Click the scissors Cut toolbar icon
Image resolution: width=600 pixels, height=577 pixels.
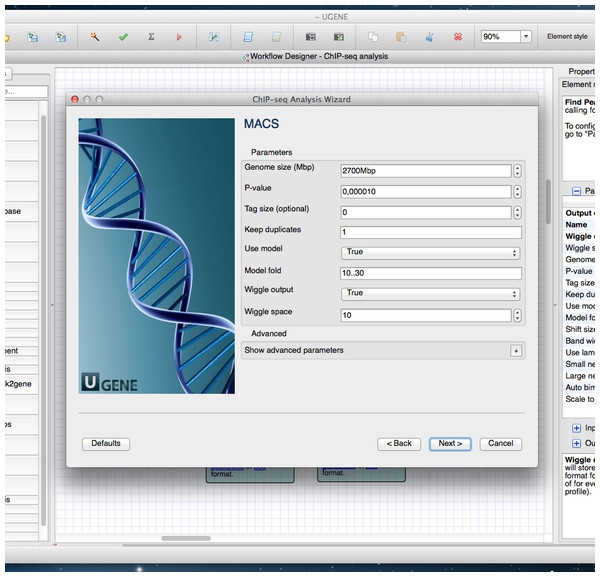(429, 37)
